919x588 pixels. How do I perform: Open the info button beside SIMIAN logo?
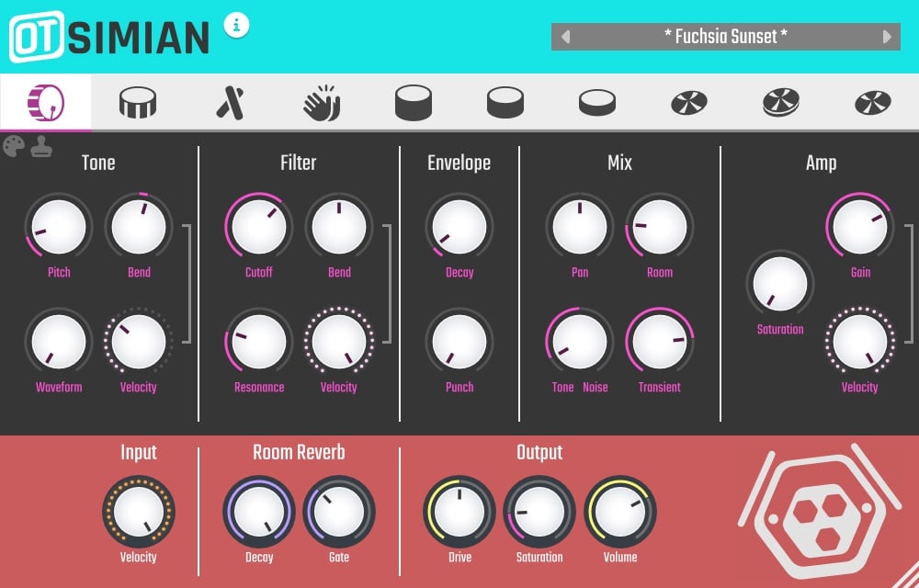pos(237,25)
